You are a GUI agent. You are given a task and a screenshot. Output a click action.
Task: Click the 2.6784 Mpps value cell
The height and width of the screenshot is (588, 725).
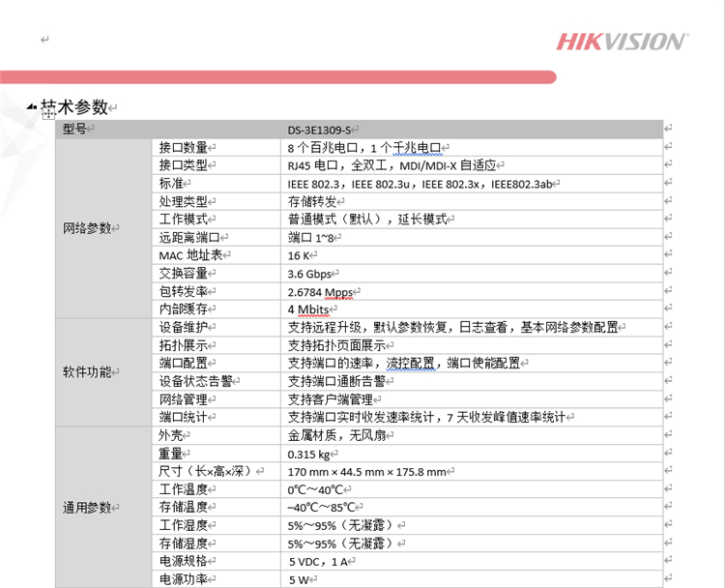pyautogui.click(x=472, y=291)
